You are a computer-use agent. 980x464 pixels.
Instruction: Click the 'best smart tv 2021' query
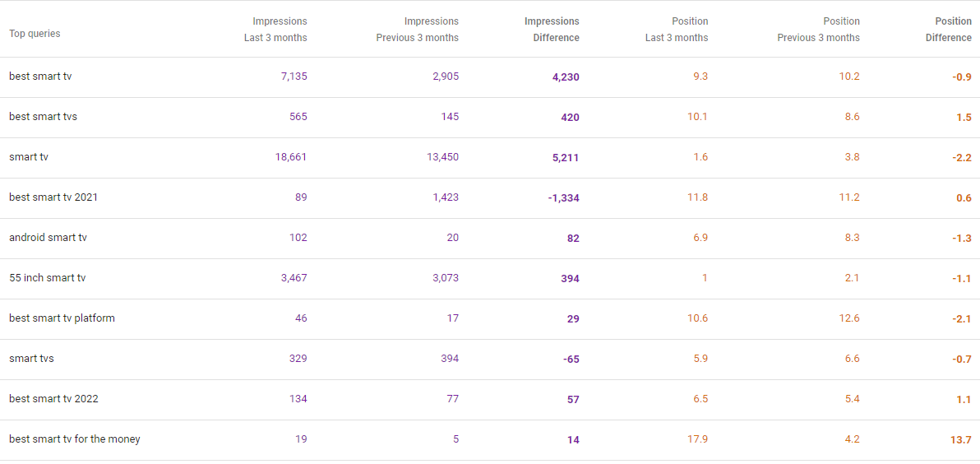[53, 197]
